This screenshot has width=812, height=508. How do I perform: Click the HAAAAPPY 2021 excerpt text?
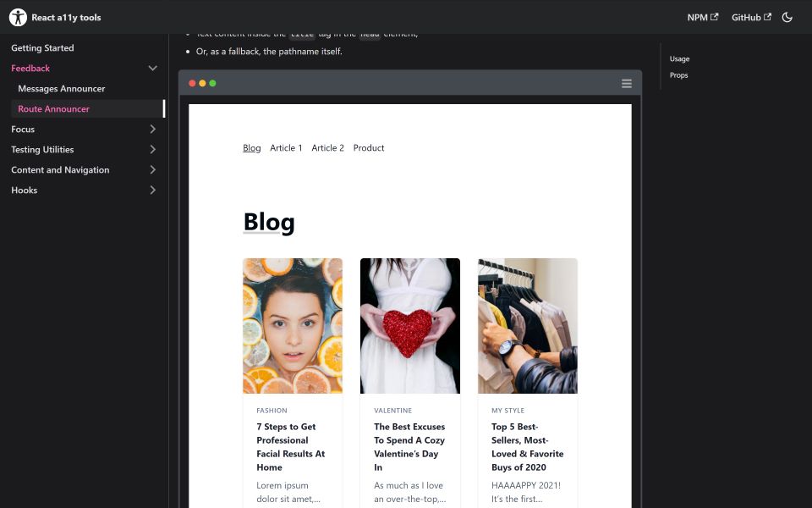[x=526, y=492]
